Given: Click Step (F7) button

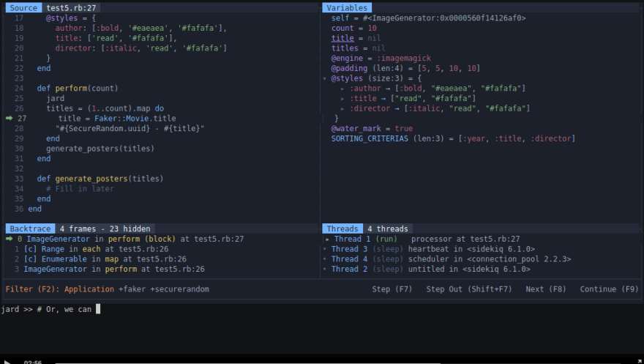Looking at the screenshot, I should [x=392, y=289].
